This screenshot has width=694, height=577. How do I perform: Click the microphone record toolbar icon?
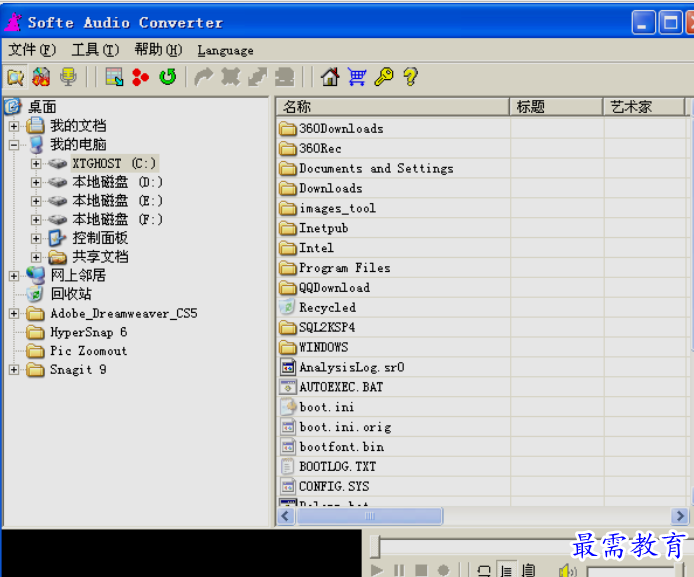(x=68, y=77)
